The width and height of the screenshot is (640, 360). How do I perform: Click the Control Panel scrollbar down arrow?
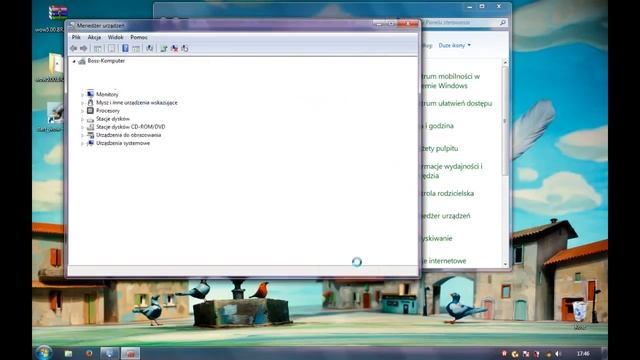[x=505, y=264]
